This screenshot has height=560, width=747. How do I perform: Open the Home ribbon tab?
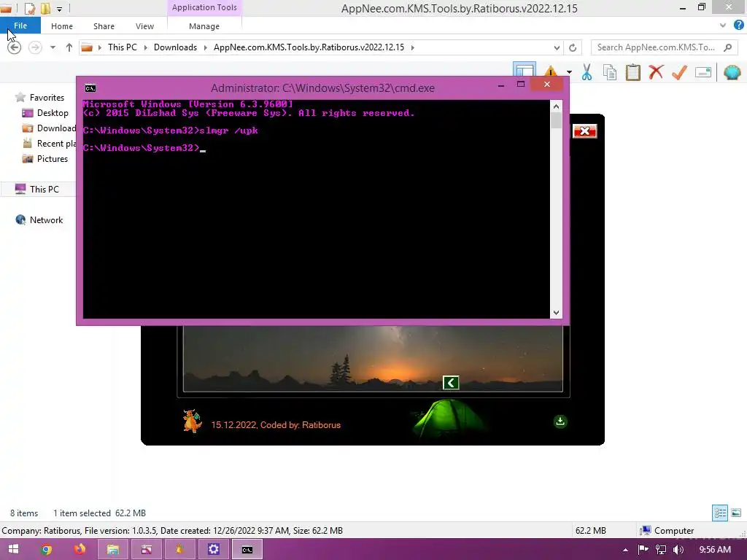pyautogui.click(x=62, y=26)
